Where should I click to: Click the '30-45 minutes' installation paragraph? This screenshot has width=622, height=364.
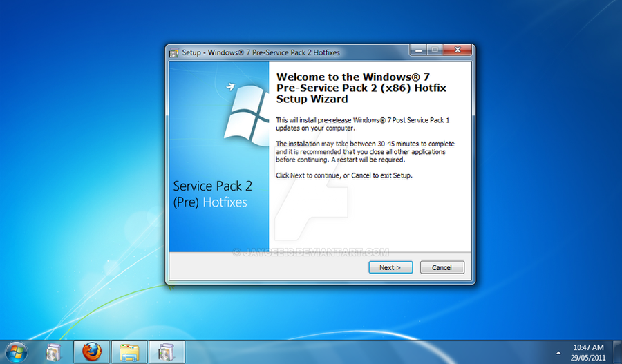pos(366,151)
